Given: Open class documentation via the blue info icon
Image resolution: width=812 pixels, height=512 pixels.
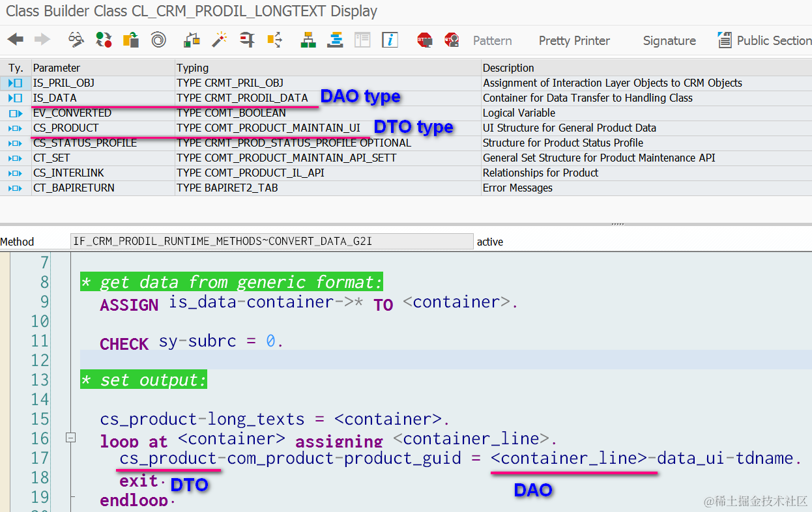Looking at the screenshot, I should click(x=390, y=40).
